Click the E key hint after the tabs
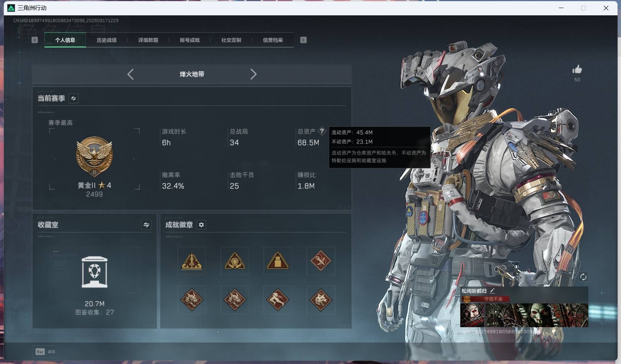 click(x=303, y=40)
